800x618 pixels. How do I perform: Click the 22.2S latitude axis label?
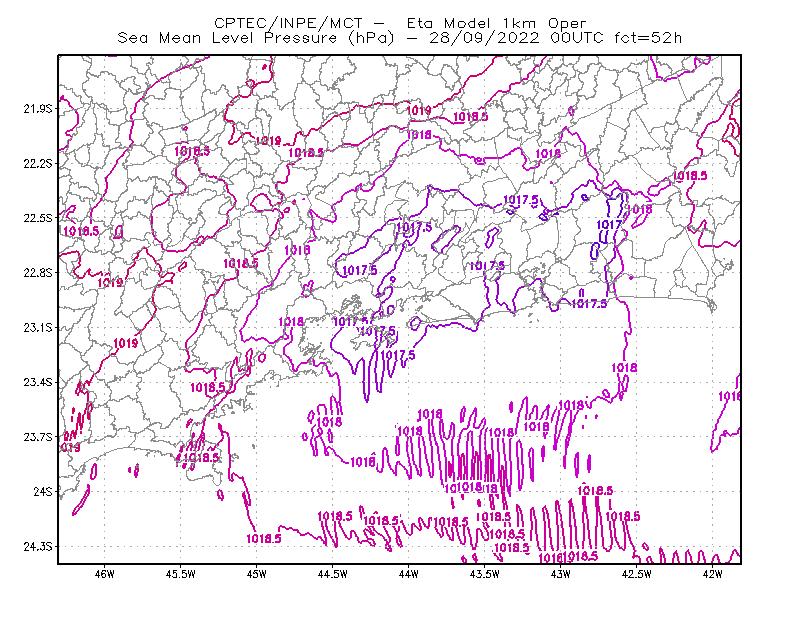38,163
